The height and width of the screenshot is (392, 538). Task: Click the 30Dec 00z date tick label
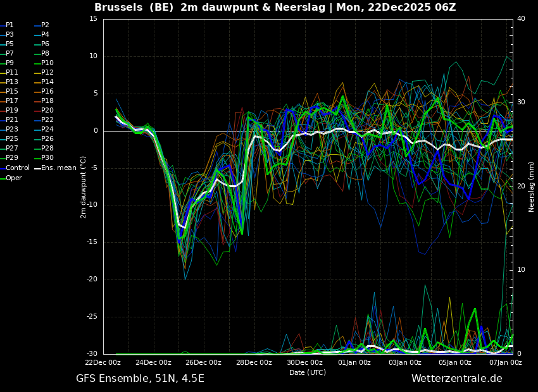point(304,362)
